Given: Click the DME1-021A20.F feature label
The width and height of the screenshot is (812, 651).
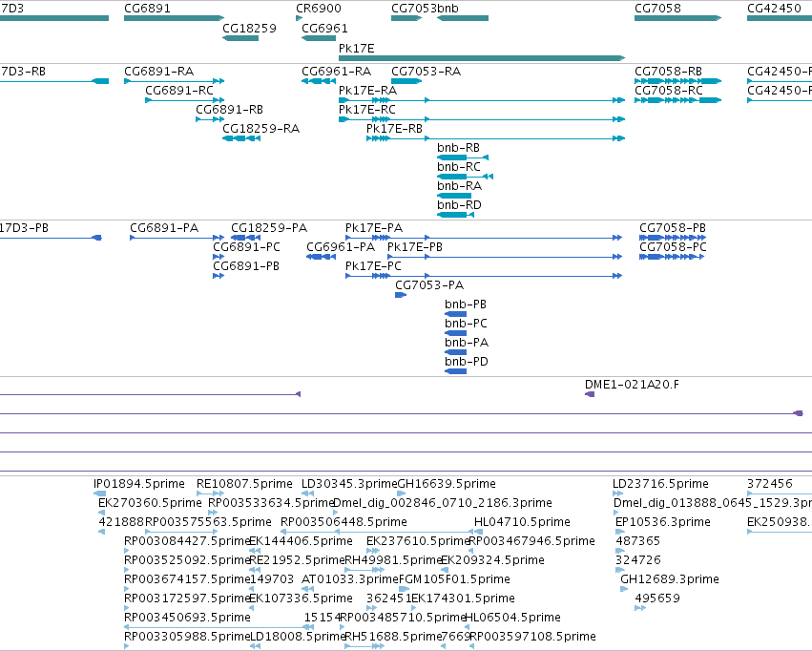Looking at the screenshot, I should 632,385.
